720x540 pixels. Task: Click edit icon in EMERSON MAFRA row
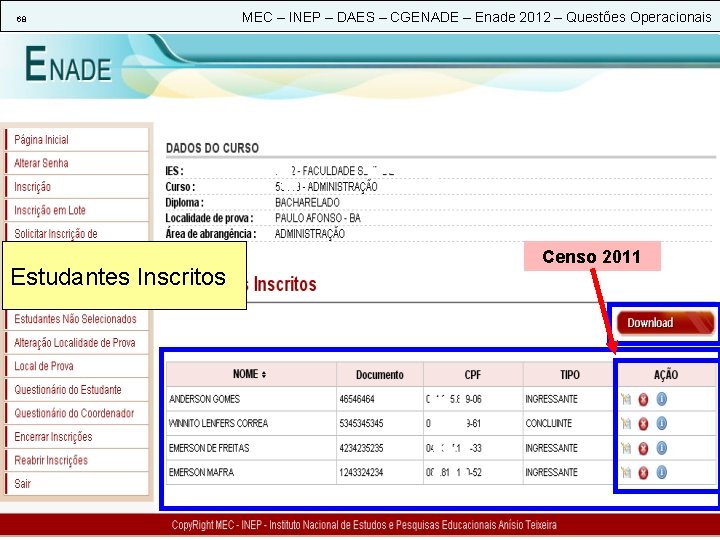[626, 472]
